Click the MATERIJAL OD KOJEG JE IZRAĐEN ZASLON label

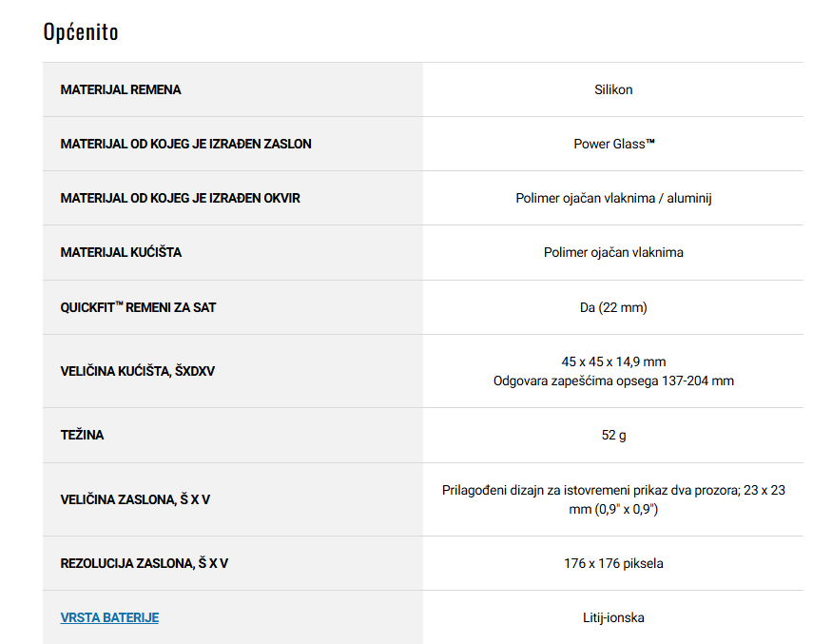coord(185,144)
